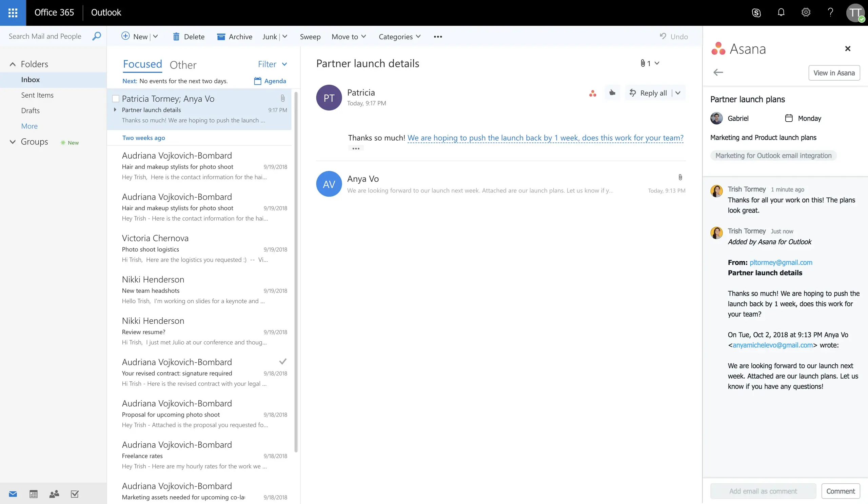The width and height of the screenshot is (868, 504).
Task: Click the Junk icon in toolbar
Action: point(270,37)
